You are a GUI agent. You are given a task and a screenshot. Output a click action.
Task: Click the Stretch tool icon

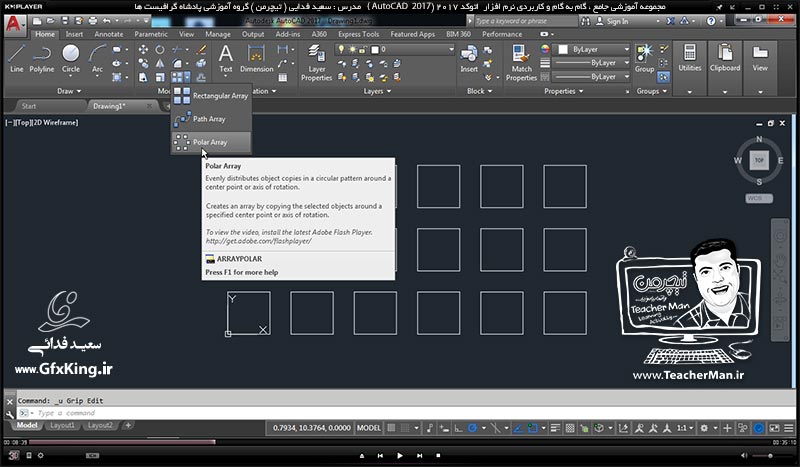pos(143,77)
